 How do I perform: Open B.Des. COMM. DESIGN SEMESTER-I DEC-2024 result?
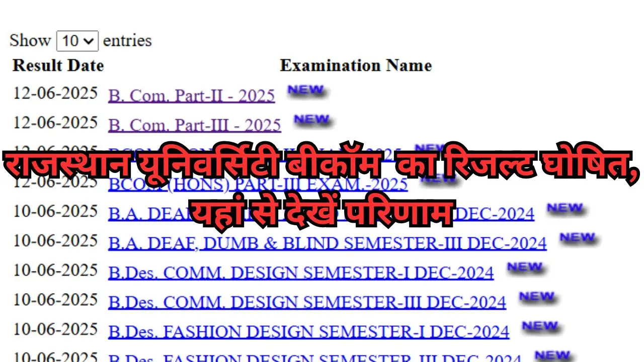(301, 272)
